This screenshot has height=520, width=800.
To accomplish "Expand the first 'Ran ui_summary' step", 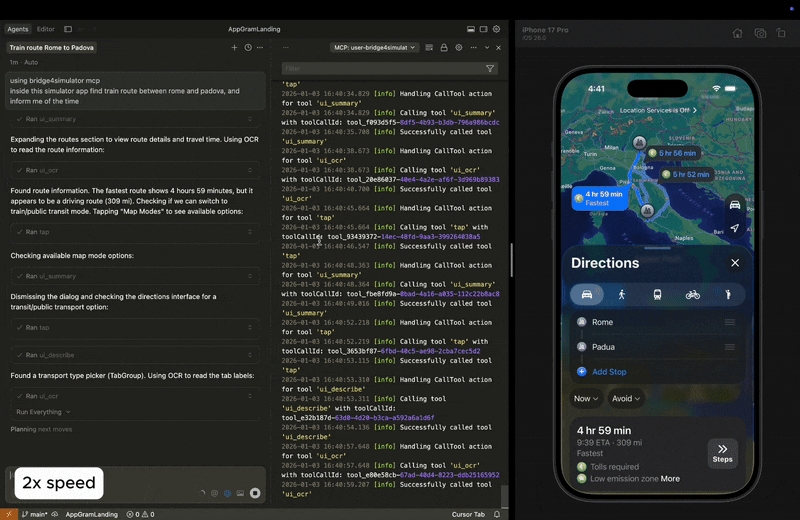I will coord(135,119).
